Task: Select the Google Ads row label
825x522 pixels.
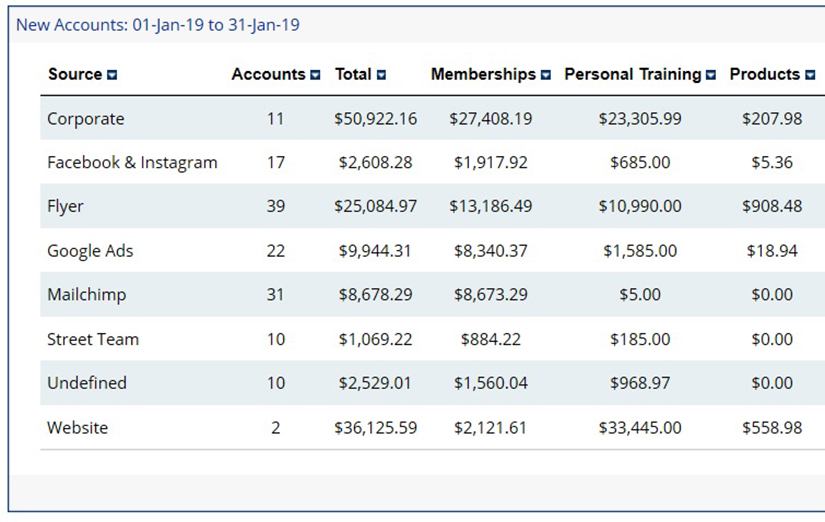Action: click(90, 251)
